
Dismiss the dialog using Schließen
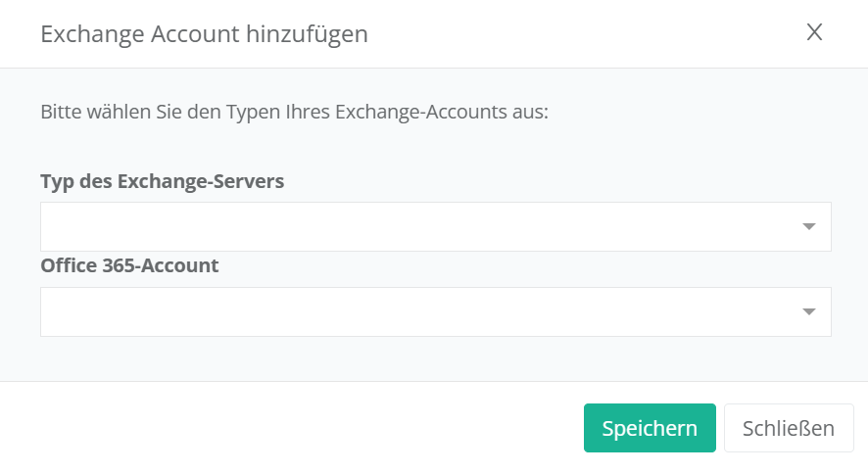pyautogui.click(x=788, y=428)
